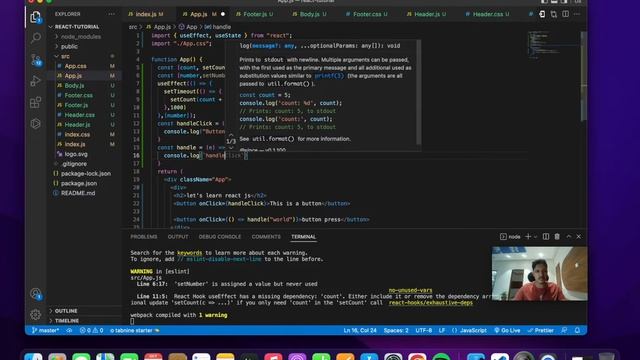Click tabnine starter in status bar
640x360 pixels.
[x=135, y=330]
